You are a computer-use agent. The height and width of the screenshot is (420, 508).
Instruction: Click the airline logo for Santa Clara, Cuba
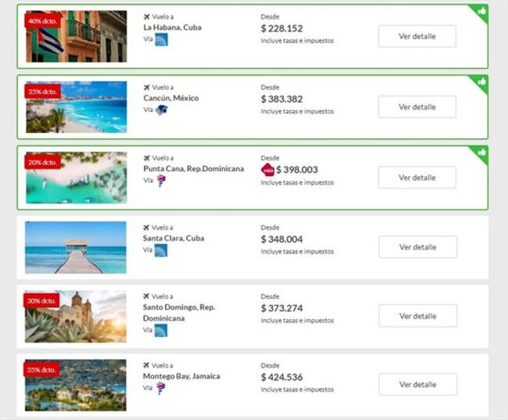(x=161, y=250)
